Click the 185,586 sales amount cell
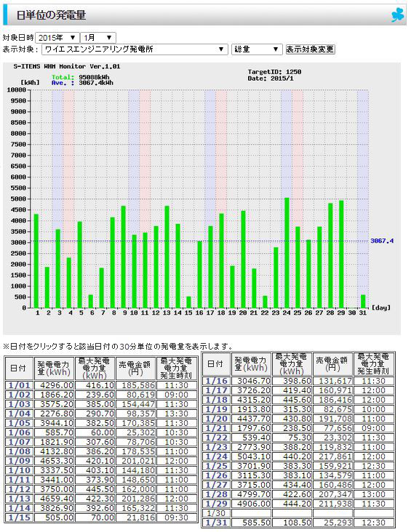This screenshot has height=532, width=411. (x=135, y=385)
